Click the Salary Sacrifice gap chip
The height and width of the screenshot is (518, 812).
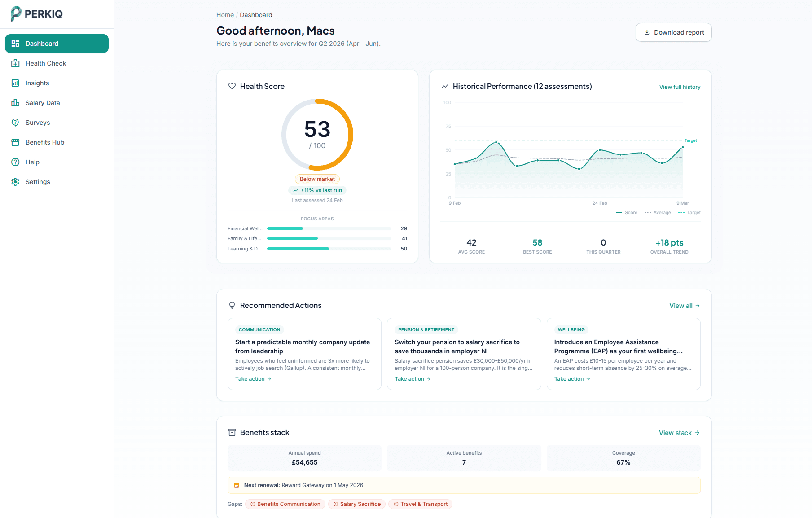pos(357,504)
